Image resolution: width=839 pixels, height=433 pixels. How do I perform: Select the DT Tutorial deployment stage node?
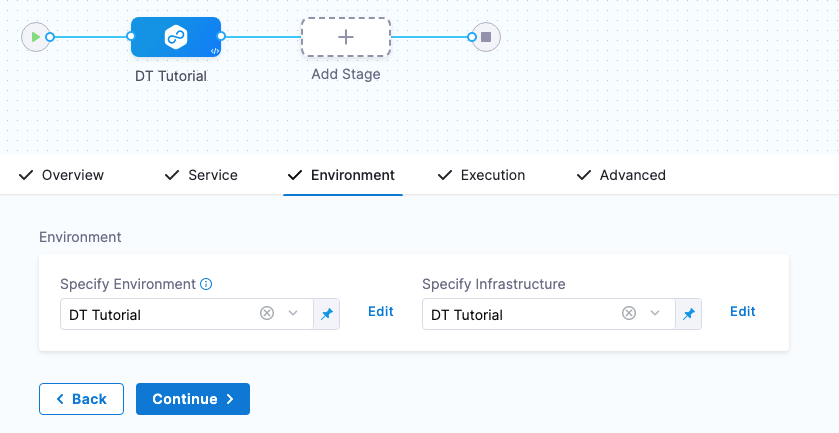tap(176, 38)
